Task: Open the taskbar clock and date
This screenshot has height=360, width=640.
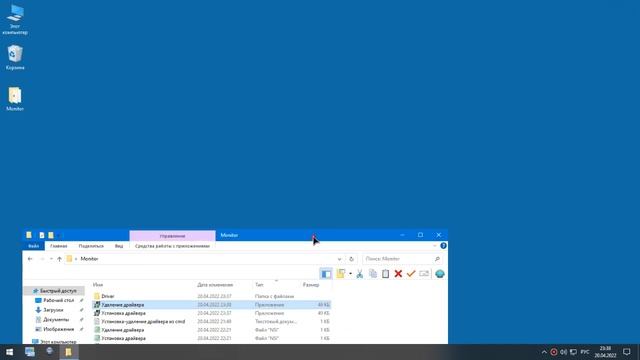Action: click(605, 352)
